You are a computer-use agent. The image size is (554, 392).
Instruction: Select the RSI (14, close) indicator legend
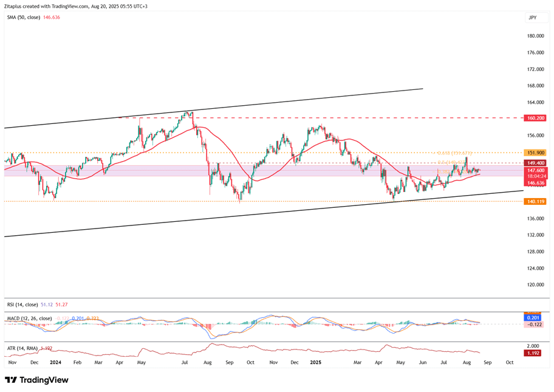(x=23, y=304)
